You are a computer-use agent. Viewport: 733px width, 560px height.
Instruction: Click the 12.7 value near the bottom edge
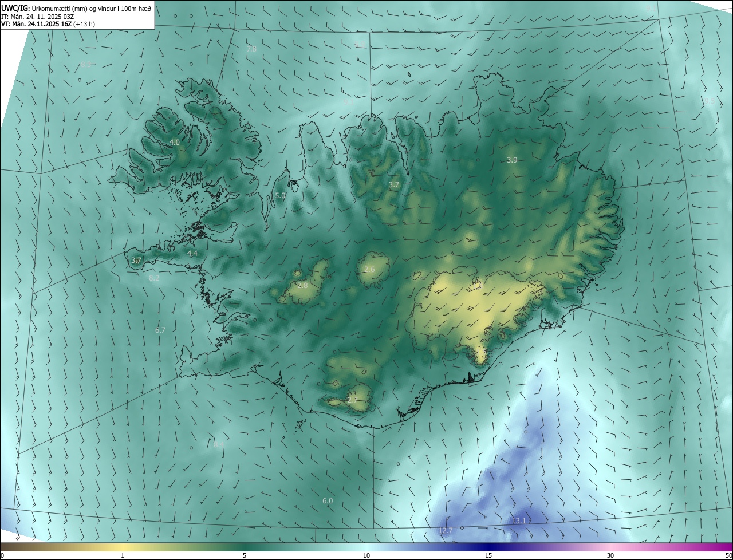tap(446, 531)
